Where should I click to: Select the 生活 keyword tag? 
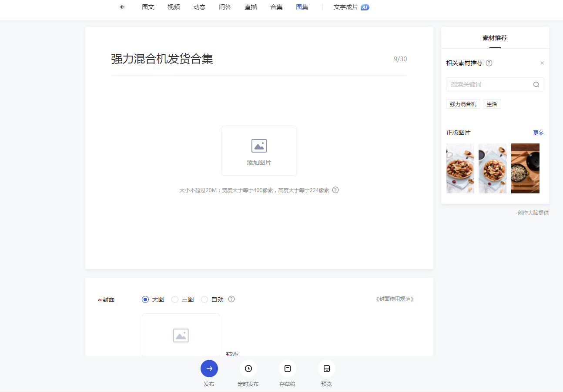coord(492,104)
